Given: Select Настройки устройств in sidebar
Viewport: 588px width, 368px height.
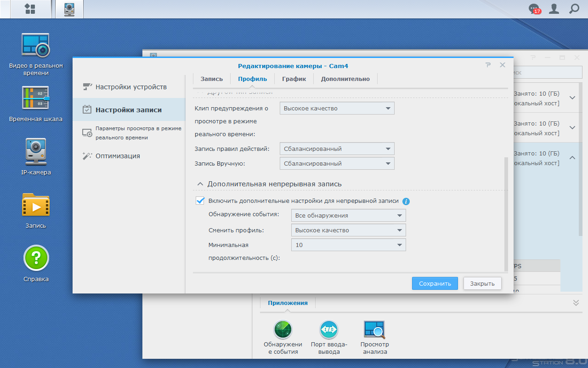Looking at the screenshot, I should point(129,87).
